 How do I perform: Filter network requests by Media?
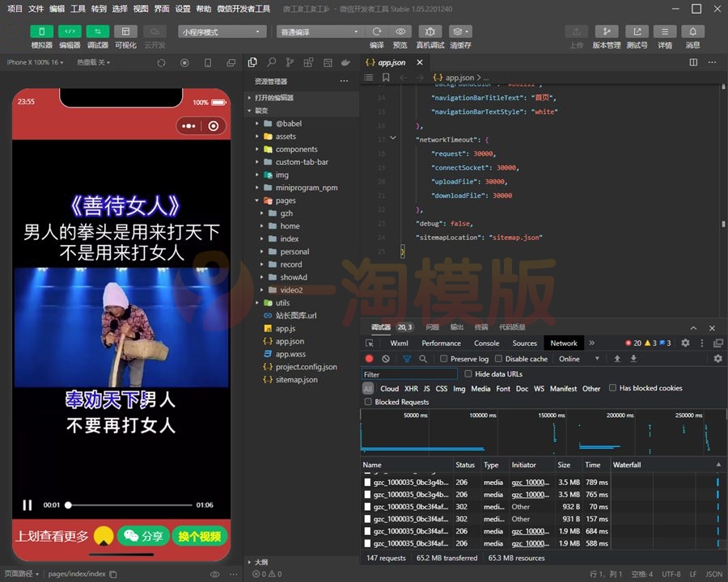pos(480,389)
